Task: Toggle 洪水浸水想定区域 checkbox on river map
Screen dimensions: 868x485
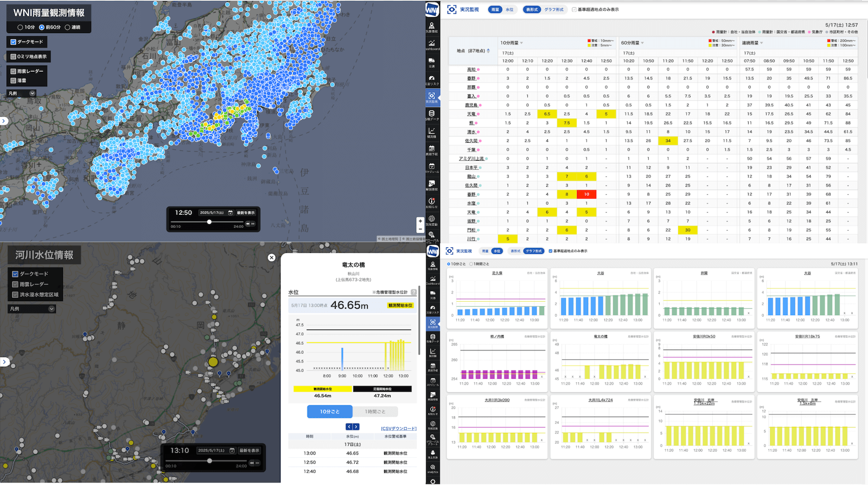Action: tap(15, 295)
